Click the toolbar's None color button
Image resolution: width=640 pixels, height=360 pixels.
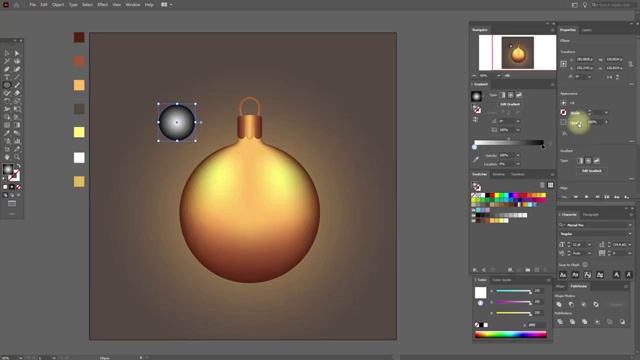[x=18, y=187]
